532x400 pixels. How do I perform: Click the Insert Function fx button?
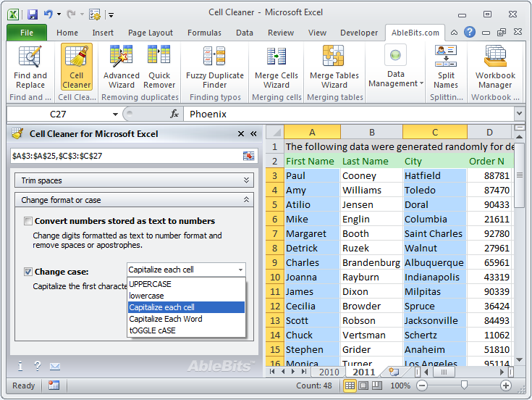tap(174, 114)
